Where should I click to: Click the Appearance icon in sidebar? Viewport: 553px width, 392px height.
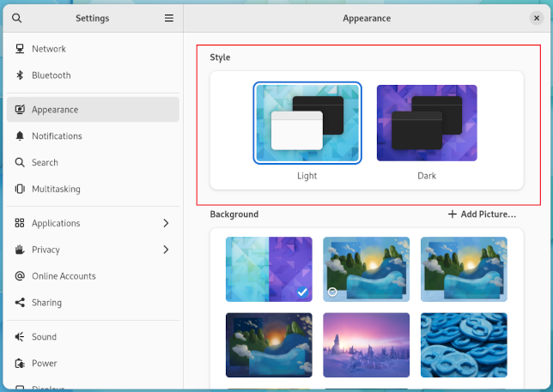(20, 110)
